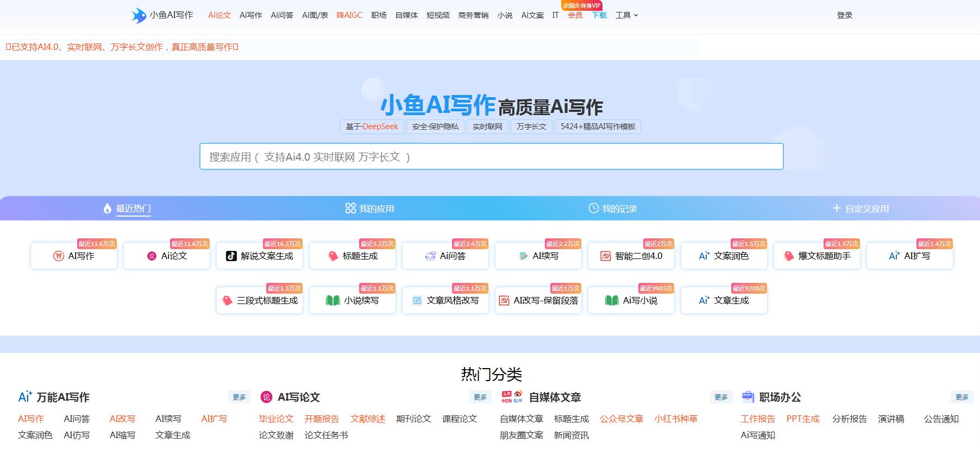Screen dimensions: 980x468
Task: Click 更多 beside 自媒体文章
Action: [721, 397]
